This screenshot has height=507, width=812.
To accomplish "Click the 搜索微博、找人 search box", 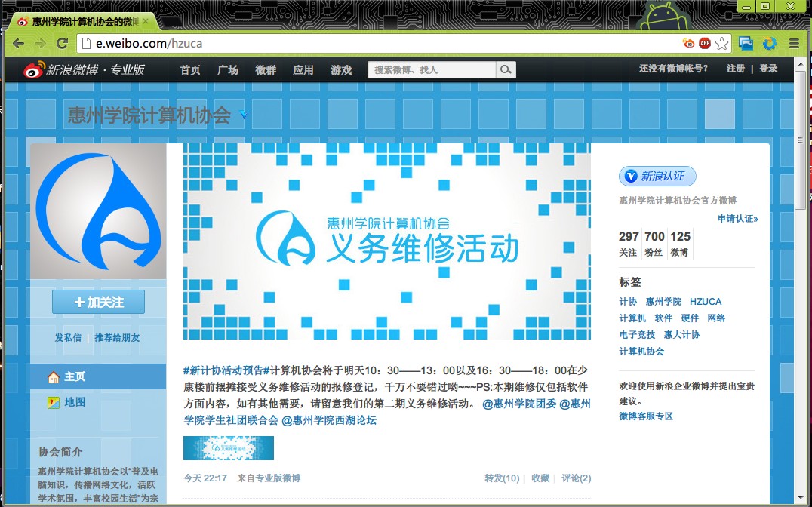I will pos(432,70).
